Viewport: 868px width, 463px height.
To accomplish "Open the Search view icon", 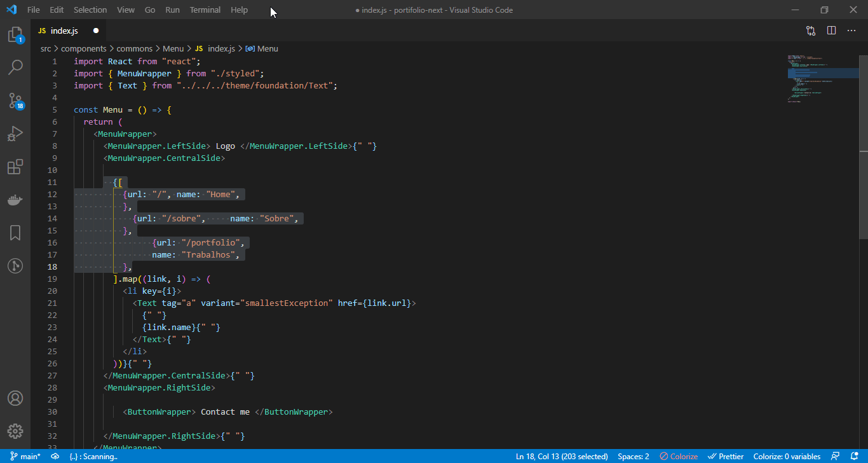I will pyautogui.click(x=15, y=67).
